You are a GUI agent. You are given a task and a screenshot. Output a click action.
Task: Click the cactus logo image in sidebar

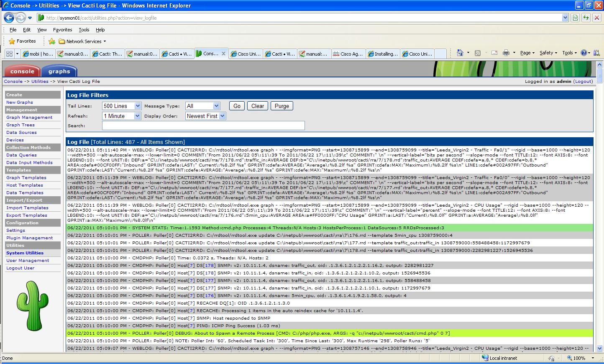pos(33,305)
